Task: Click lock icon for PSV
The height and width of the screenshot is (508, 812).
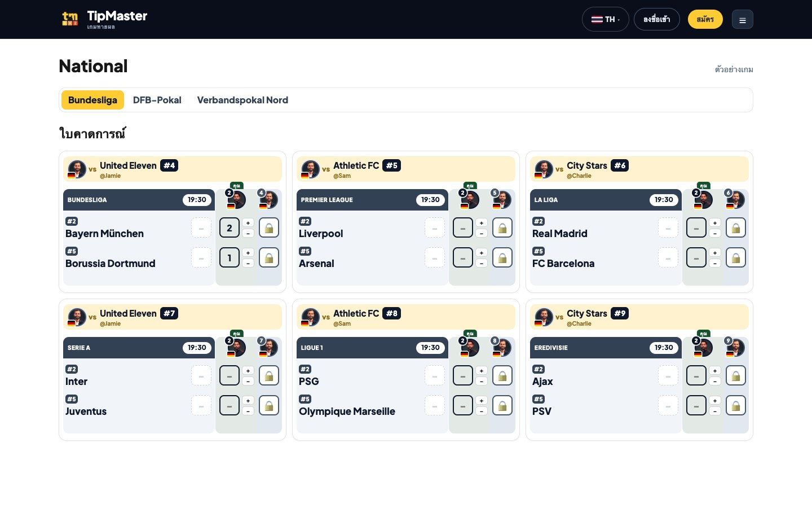Action: click(736, 406)
